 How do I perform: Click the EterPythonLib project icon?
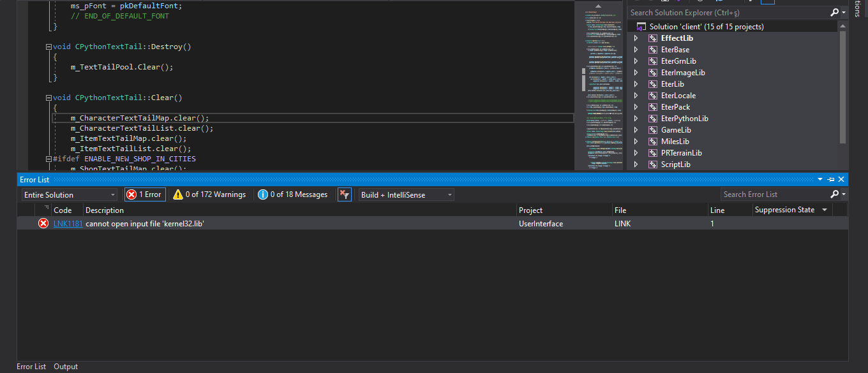tap(653, 119)
